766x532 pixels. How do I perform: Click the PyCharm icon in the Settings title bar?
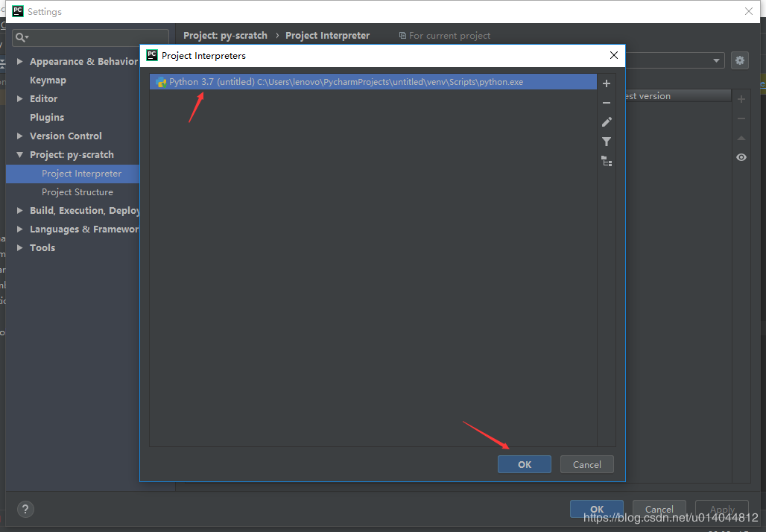(18, 11)
